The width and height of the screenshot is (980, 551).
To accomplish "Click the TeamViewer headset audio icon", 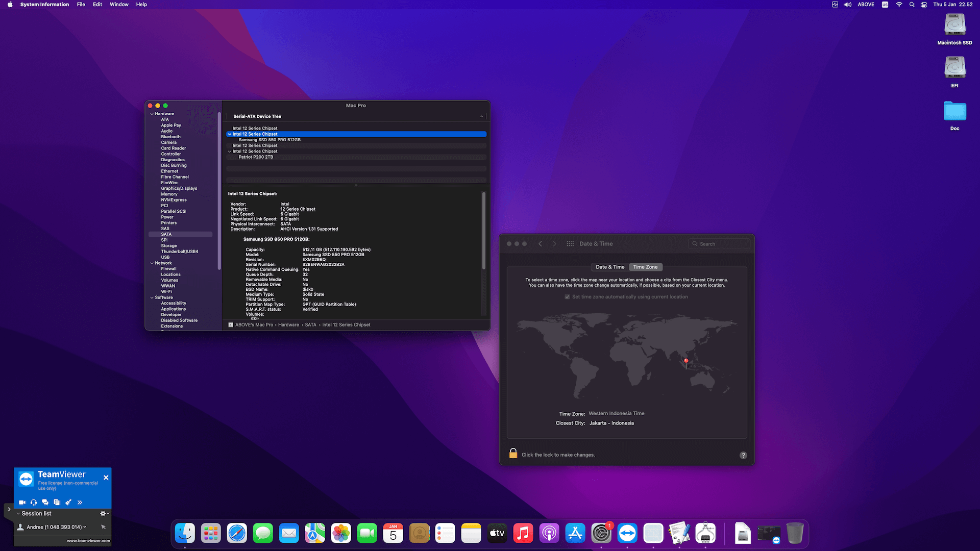I will (x=34, y=503).
